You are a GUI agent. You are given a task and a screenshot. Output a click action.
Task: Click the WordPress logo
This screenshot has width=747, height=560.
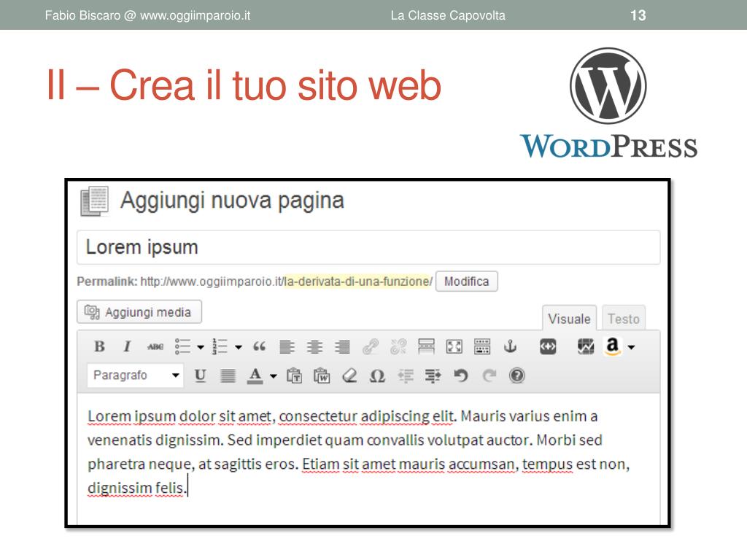point(608,103)
